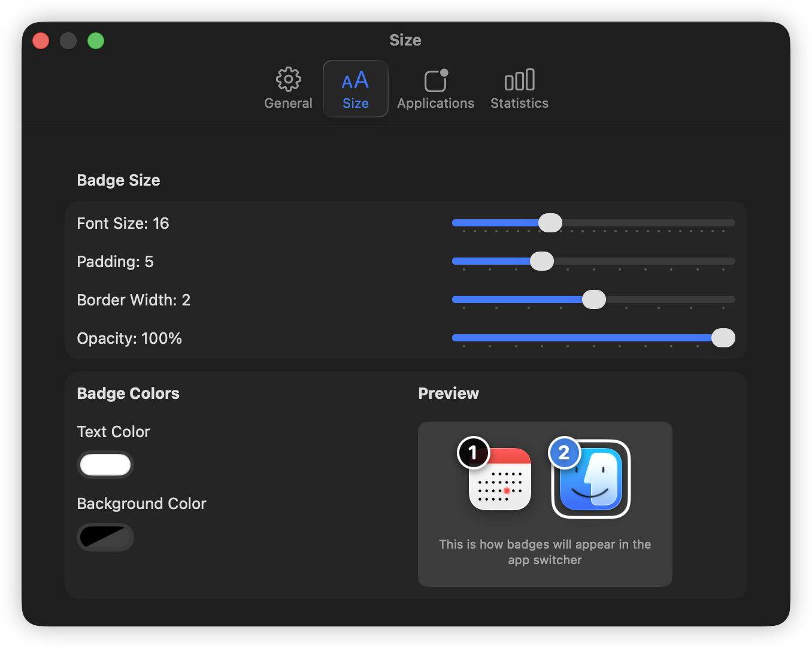This screenshot has height=648, width=812.
Task: Click the 'Badge Colors' heading
Action: (128, 393)
